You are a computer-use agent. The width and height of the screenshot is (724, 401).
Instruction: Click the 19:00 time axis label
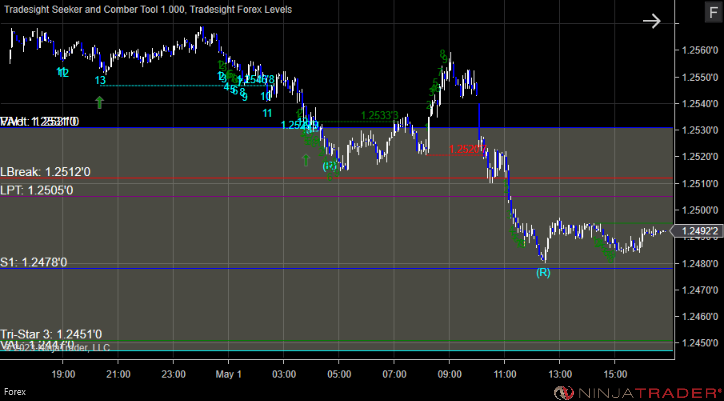click(63, 373)
